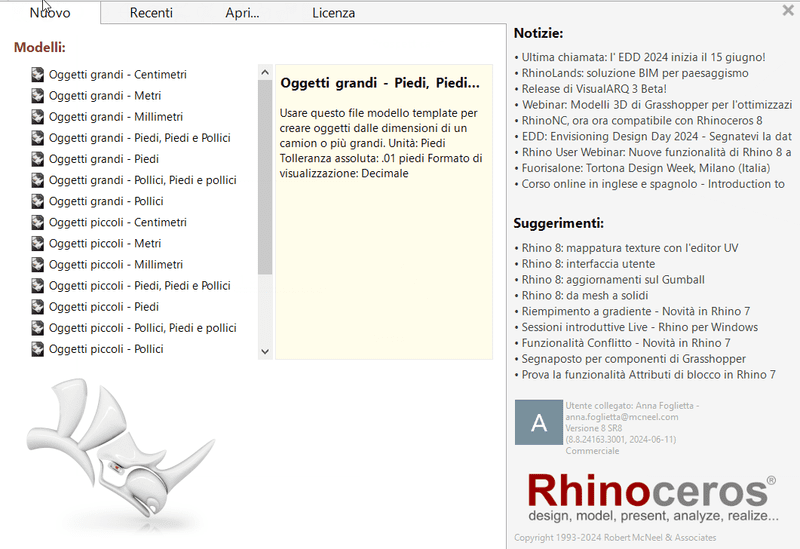Open Funzionalità Conflitto tip
The image size is (800, 549).
point(626,343)
